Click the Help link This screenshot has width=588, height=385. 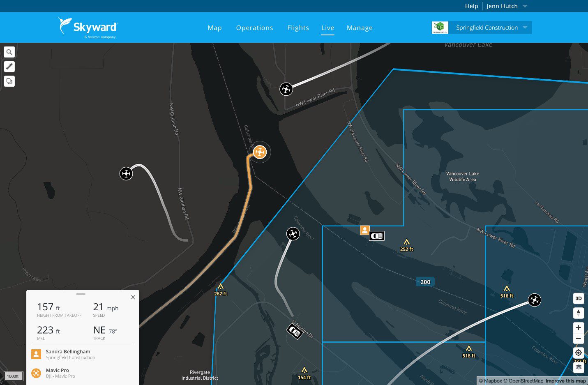coord(471,6)
